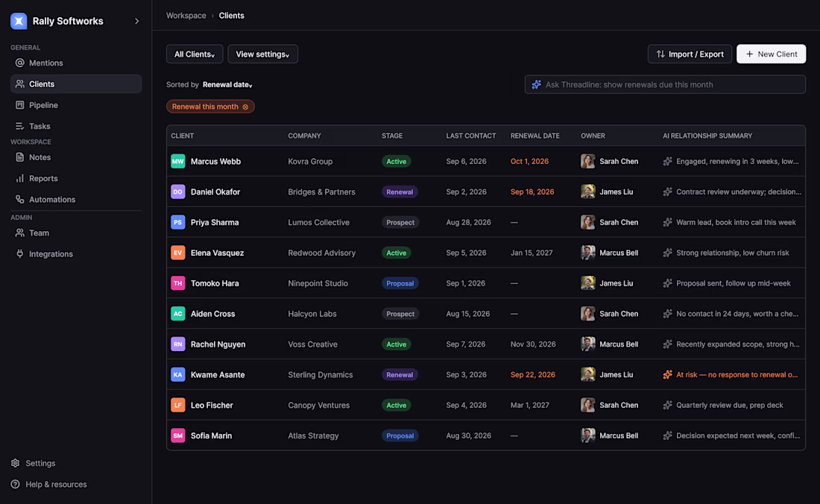This screenshot has height=504, width=820.
Task: Click the Help & resources question icon
Action: click(x=15, y=484)
